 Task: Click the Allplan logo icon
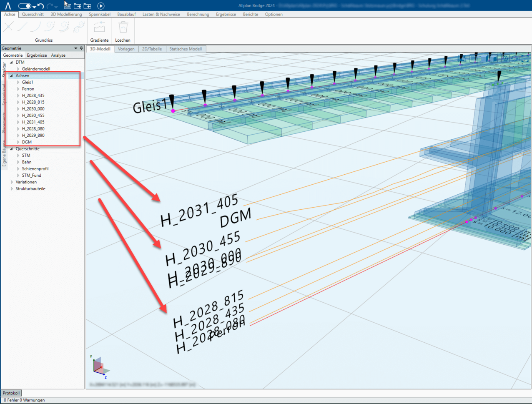[x=8, y=6]
